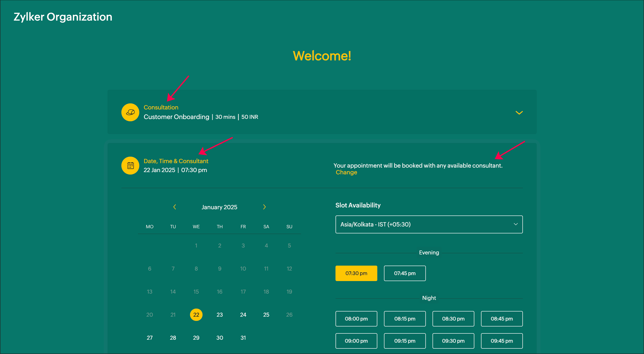Screen dimensions: 644x354
Task: Pick the 09:30 pm slot
Action: 453,341
